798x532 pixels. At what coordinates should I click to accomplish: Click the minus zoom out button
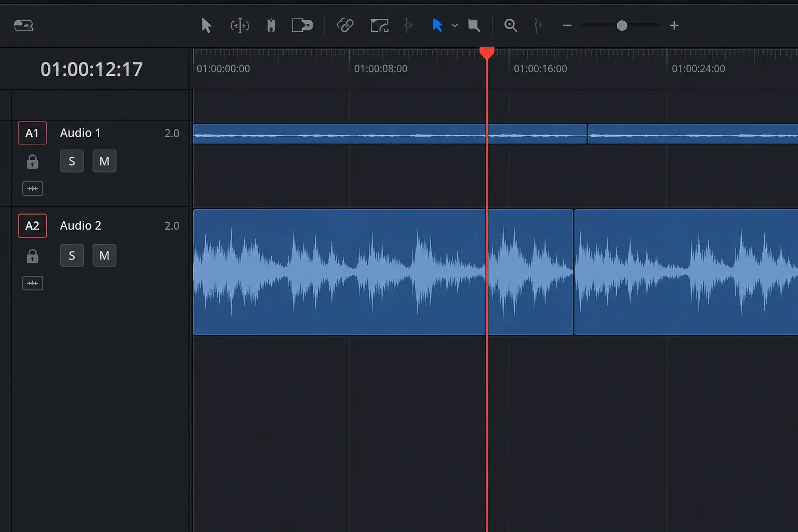pyautogui.click(x=567, y=25)
